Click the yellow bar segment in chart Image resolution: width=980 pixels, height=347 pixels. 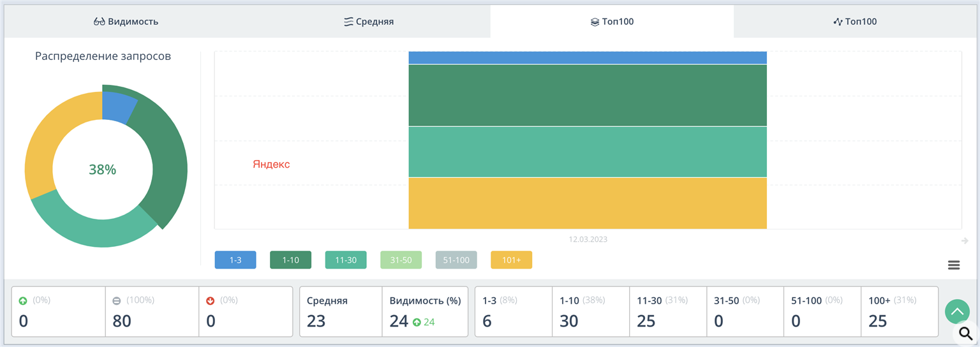[x=588, y=203]
